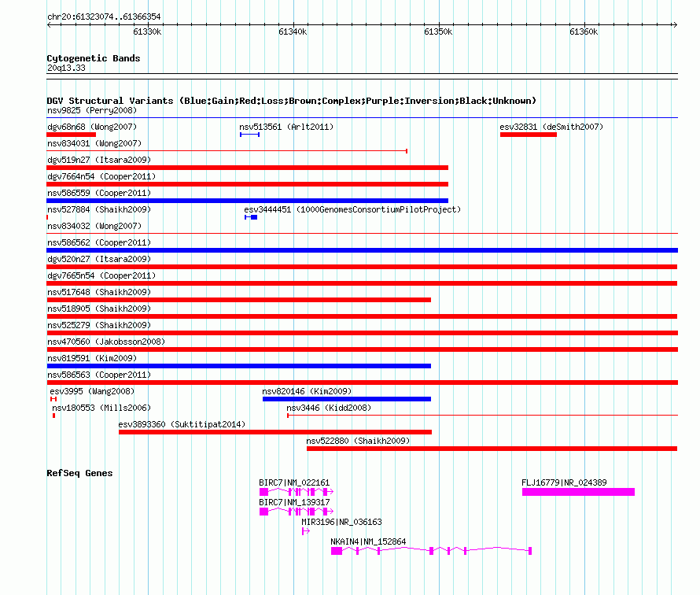This screenshot has height=595, width=700.
Task: Select the nsv522880 (Shaikh2009) red bar
Action: (492, 449)
